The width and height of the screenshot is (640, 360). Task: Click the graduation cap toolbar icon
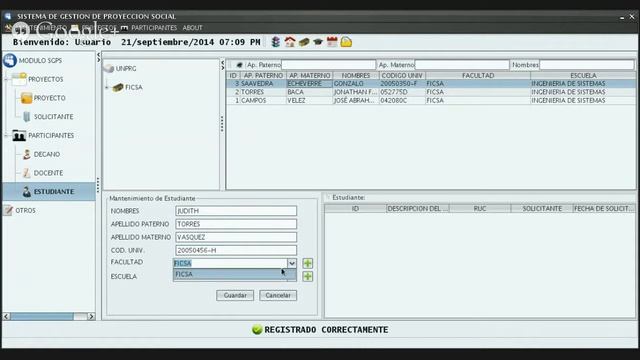(x=318, y=42)
